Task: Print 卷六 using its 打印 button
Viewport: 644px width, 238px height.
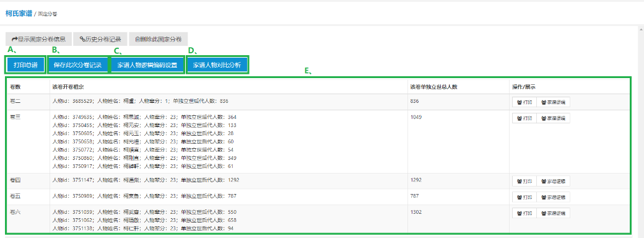Action: (524, 213)
